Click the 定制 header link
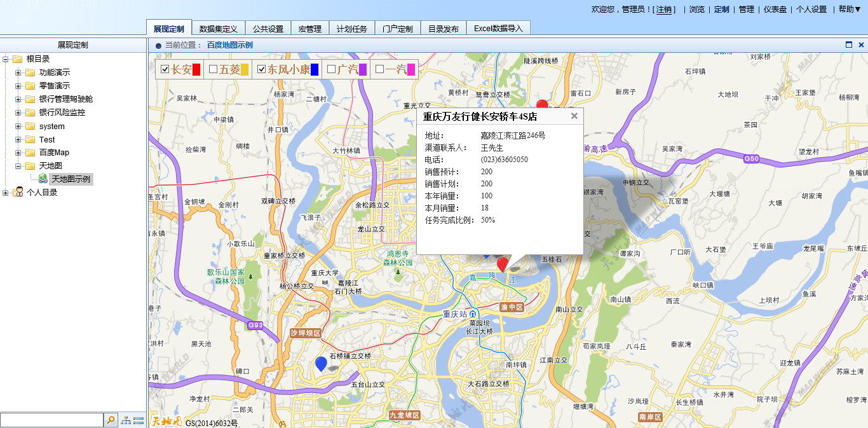This screenshot has height=428, width=868. (722, 10)
